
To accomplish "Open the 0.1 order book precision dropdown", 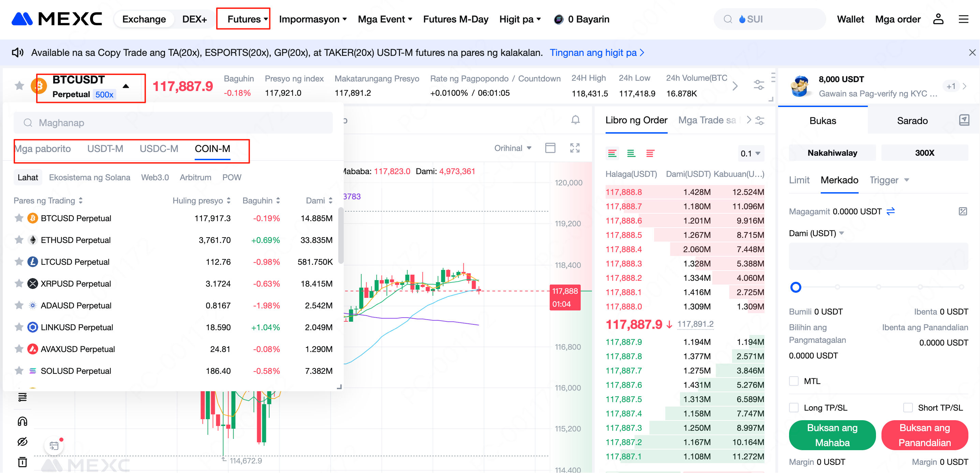I will tap(750, 153).
